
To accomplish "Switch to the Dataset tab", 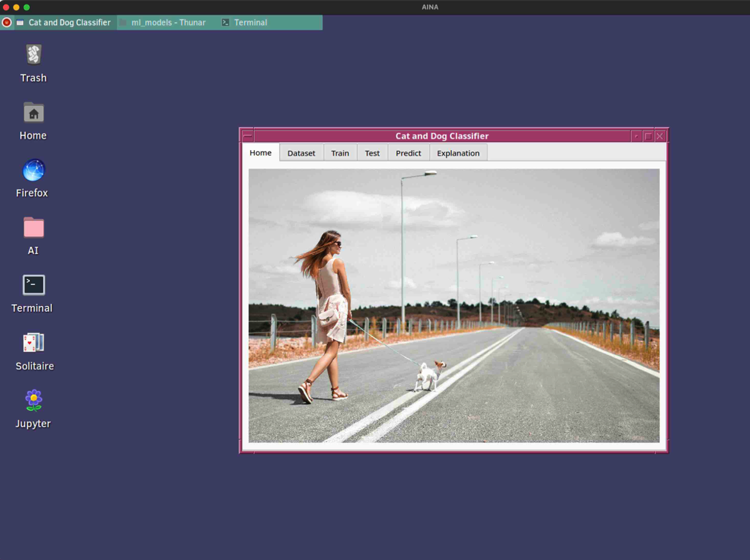I will tap(301, 153).
